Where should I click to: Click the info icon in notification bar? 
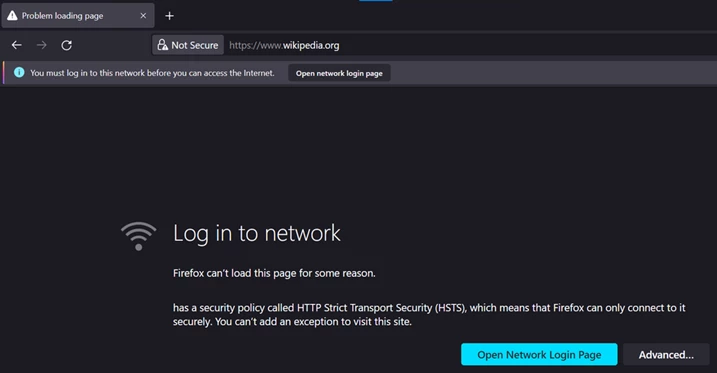(19, 72)
